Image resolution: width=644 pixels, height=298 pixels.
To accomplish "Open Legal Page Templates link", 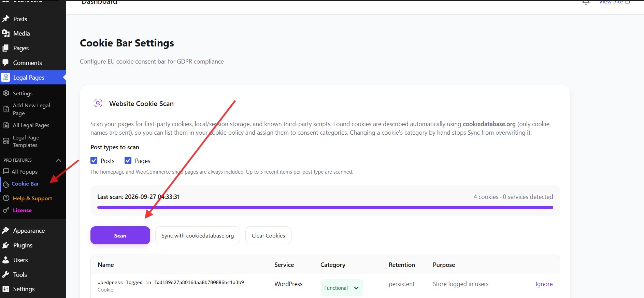I will (x=26, y=141).
